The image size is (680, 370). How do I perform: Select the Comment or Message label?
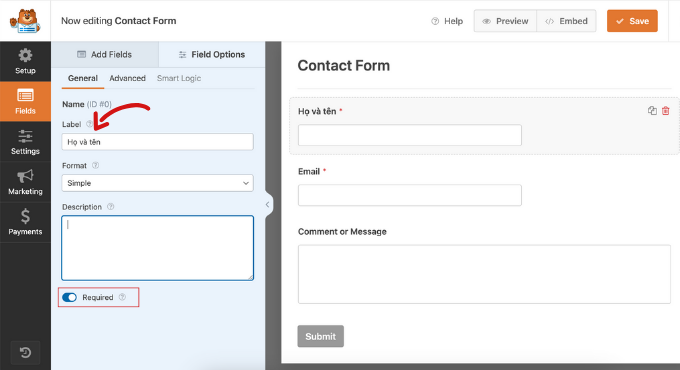(x=342, y=232)
